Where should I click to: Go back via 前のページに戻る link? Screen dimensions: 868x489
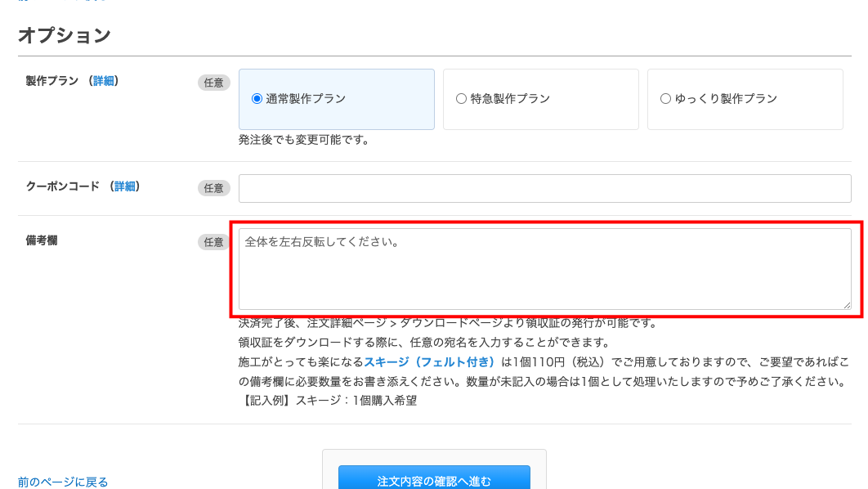point(63,482)
